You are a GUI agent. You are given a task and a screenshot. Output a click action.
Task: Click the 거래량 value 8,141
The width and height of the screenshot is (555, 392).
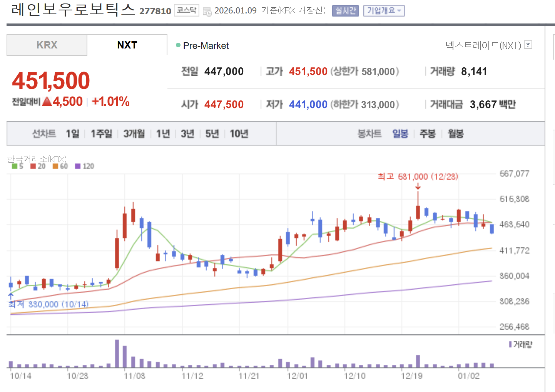(x=474, y=72)
